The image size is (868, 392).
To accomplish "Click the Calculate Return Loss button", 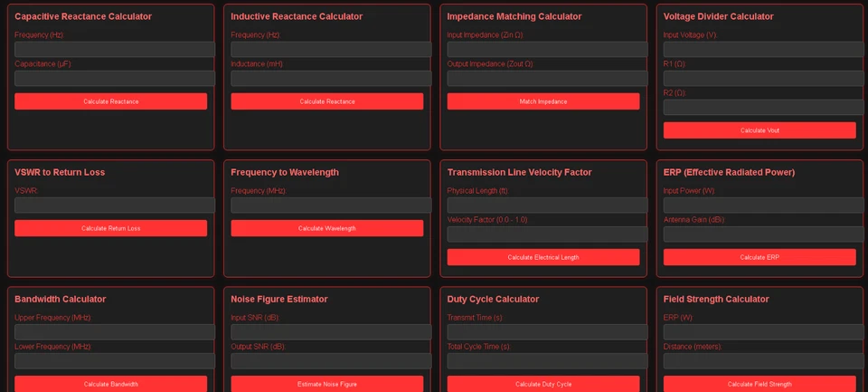I will click(110, 228).
